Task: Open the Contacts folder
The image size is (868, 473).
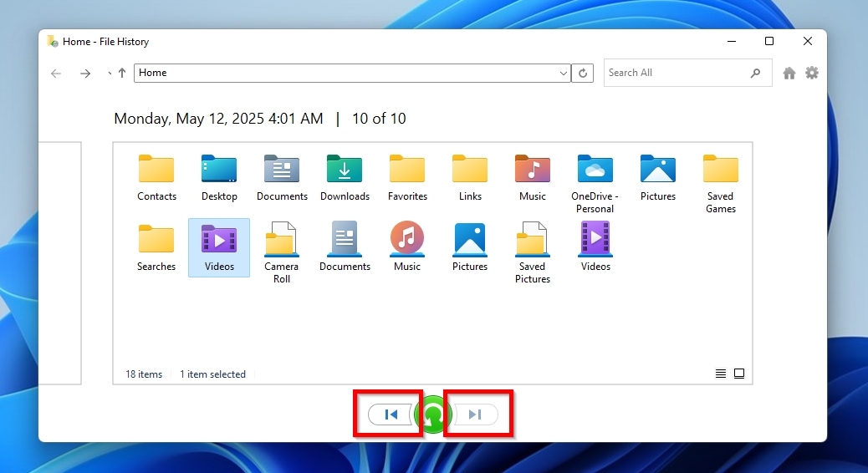Action: 156,178
